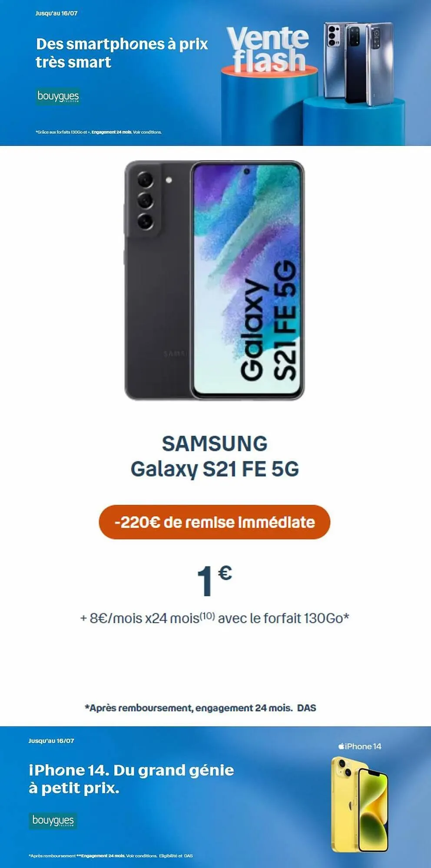
Task: Click the Apple iPhone 14 logo
Action: click(x=360, y=746)
